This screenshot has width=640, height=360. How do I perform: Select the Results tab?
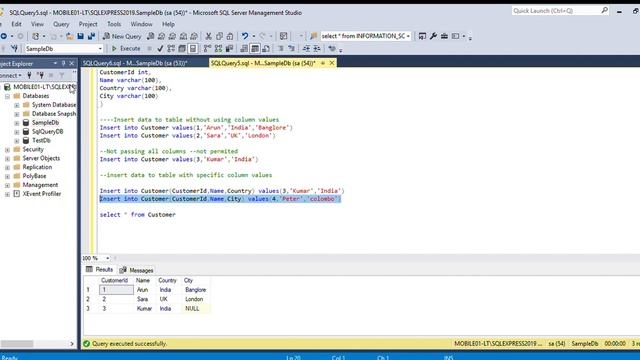[x=100, y=269]
